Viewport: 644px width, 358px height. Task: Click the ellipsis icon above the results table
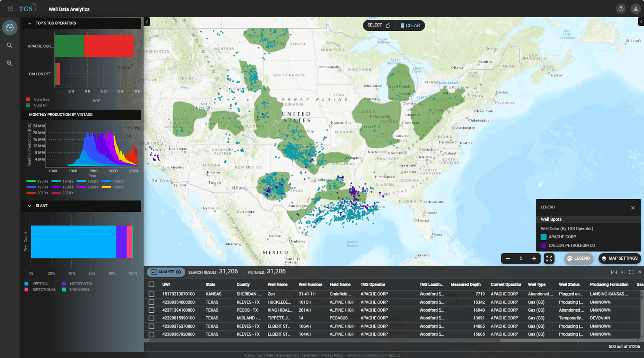[x=623, y=272]
